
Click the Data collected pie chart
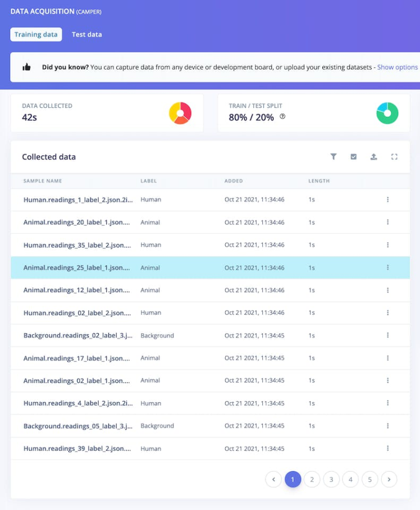point(180,113)
